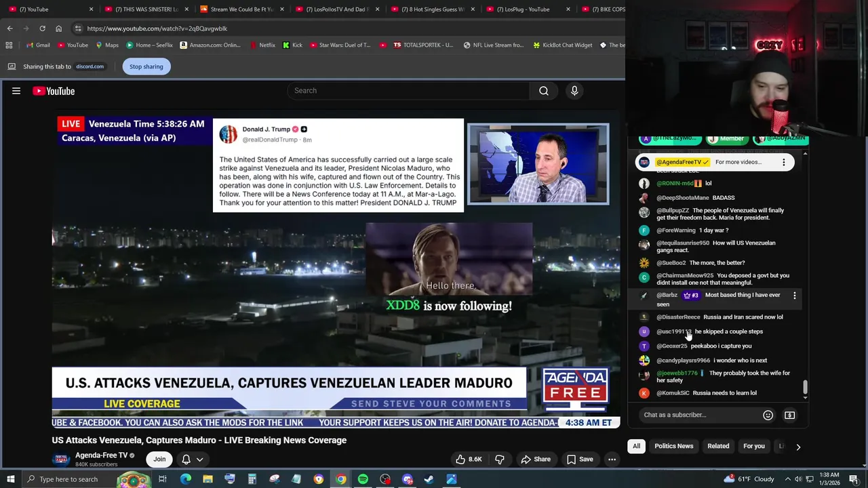
Task: Click the video title text
Action: (x=199, y=441)
